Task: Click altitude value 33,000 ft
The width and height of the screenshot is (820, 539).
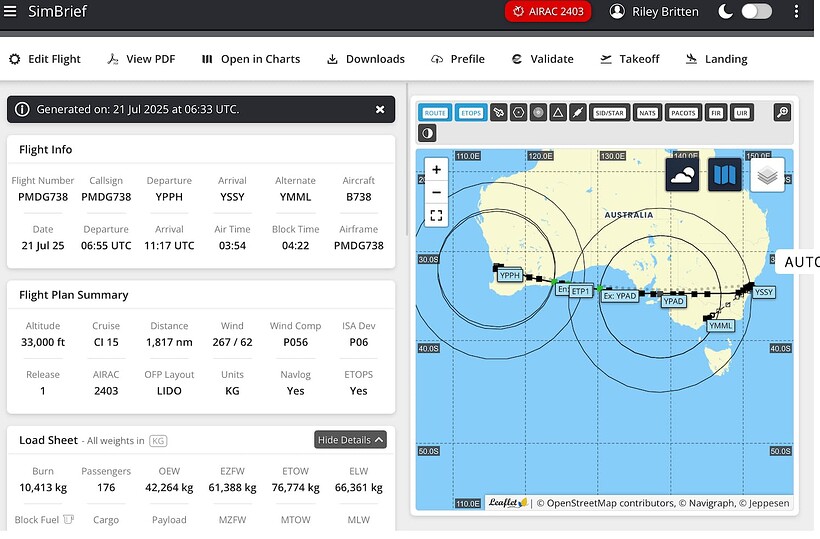Action: click(43, 342)
